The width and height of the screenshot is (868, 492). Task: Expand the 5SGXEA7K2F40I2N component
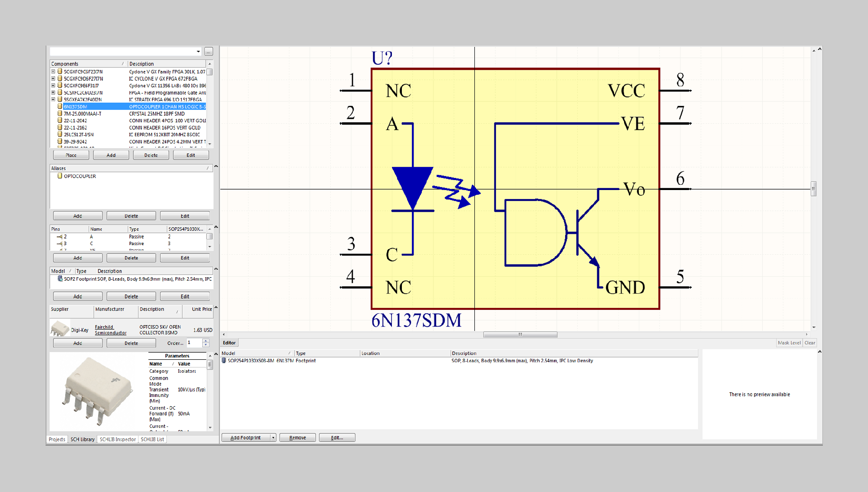[53, 99]
